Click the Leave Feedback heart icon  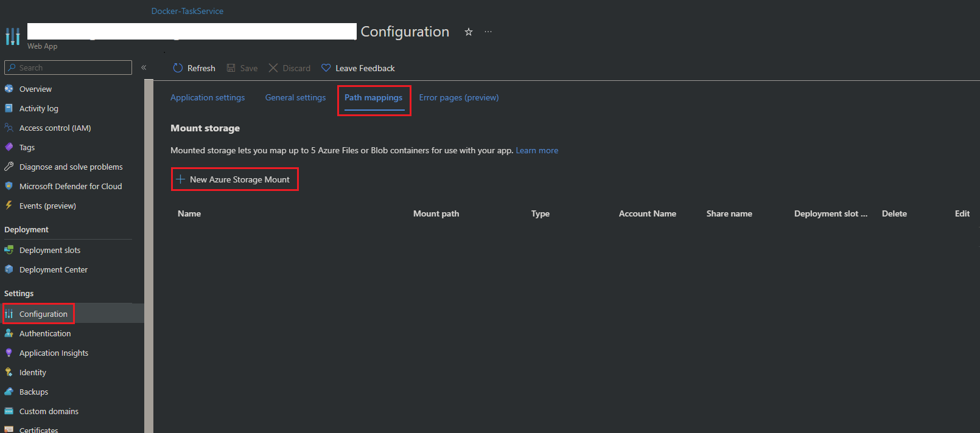tap(326, 68)
